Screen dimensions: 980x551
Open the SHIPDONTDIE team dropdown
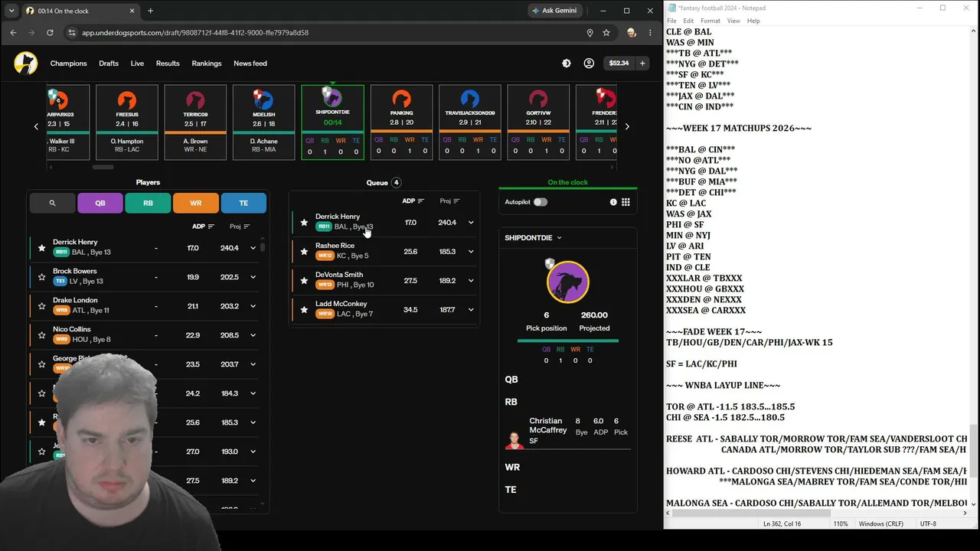tap(534, 238)
